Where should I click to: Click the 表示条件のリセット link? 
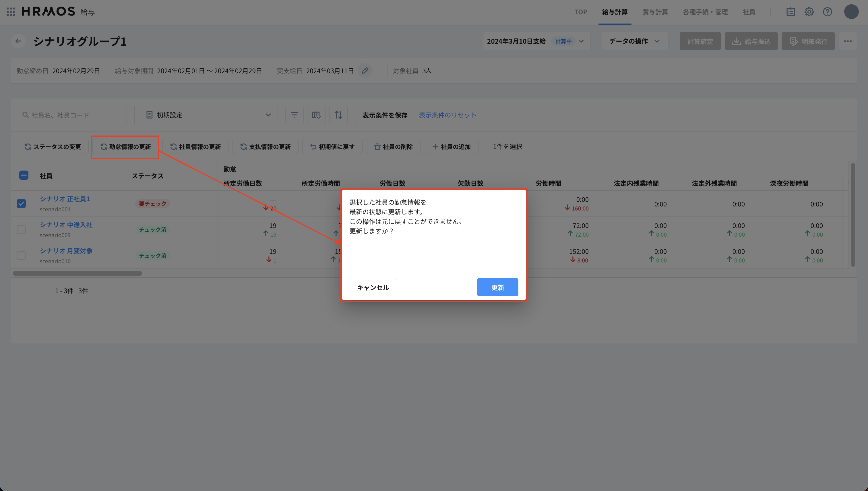point(447,115)
